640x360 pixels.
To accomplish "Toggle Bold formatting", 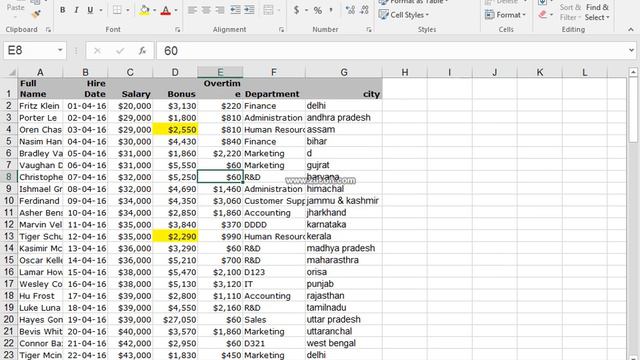I will (62, 10).
